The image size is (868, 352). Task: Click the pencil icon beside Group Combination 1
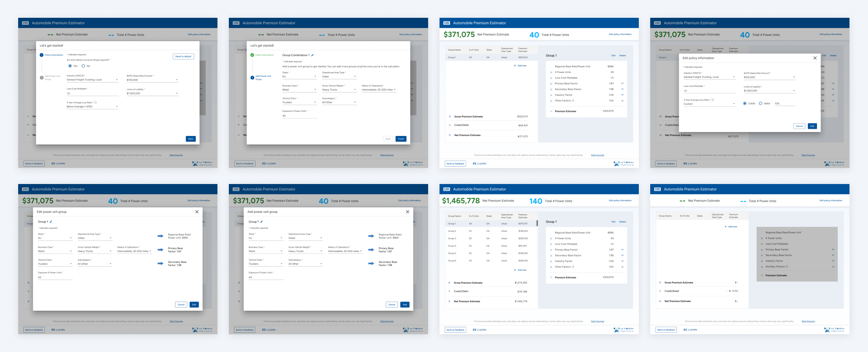tap(313, 55)
